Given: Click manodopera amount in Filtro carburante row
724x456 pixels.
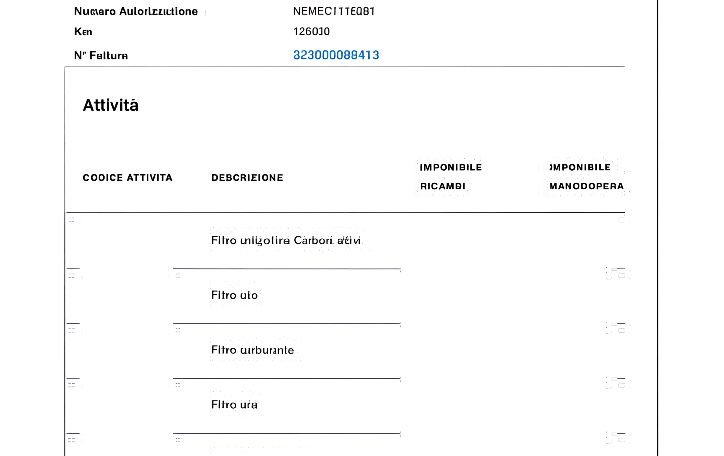Looking at the screenshot, I should pyautogui.click(x=617, y=327).
